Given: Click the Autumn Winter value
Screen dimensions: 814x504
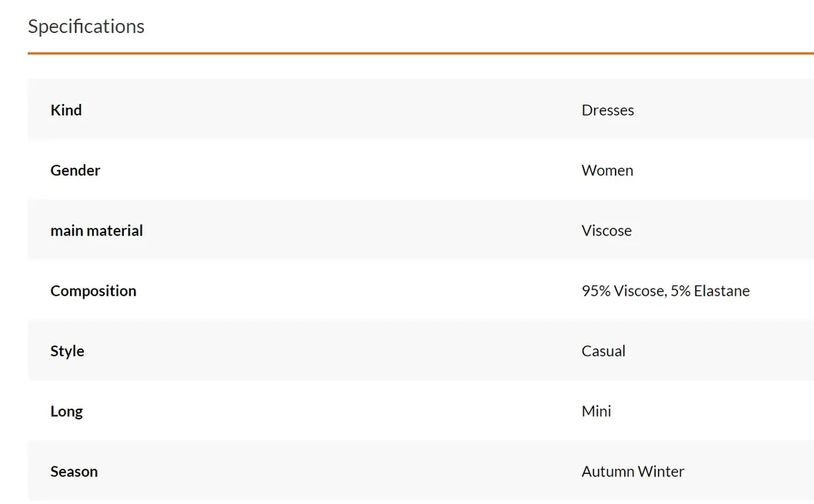Looking at the screenshot, I should 633,472.
